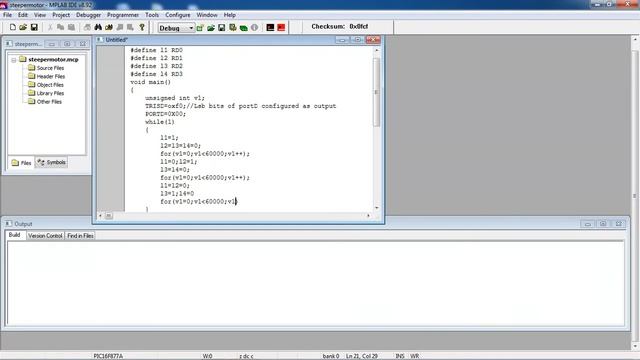640x360 pixels.
Task: Click the '#define l1 RD0' line
Action: [x=156, y=50]
